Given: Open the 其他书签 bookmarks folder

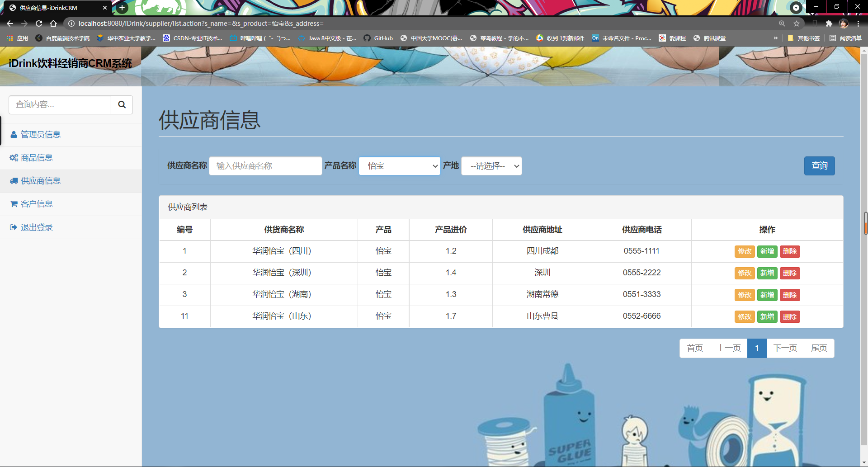Looking at the screenshot, I should click(803, 38).
